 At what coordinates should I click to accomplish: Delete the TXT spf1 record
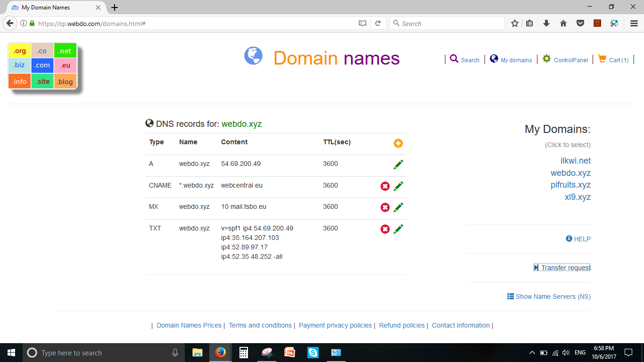[x=385, y=229]
